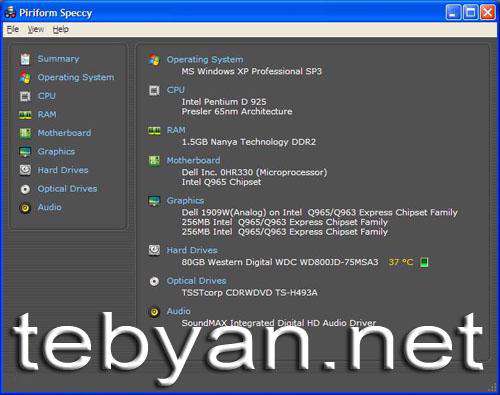Screen dimensions: 500x395
Task: Click 'MS Windows XP Professional SP3' text
Action: (x=252, y=71)
